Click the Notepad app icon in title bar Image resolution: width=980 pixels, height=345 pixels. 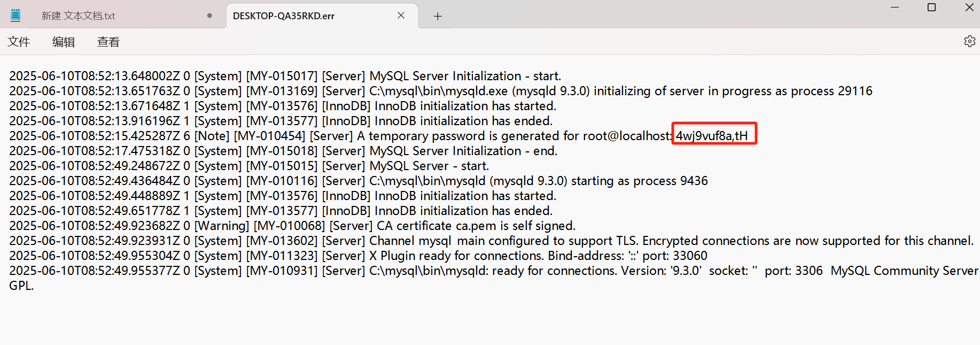point(15,16)
